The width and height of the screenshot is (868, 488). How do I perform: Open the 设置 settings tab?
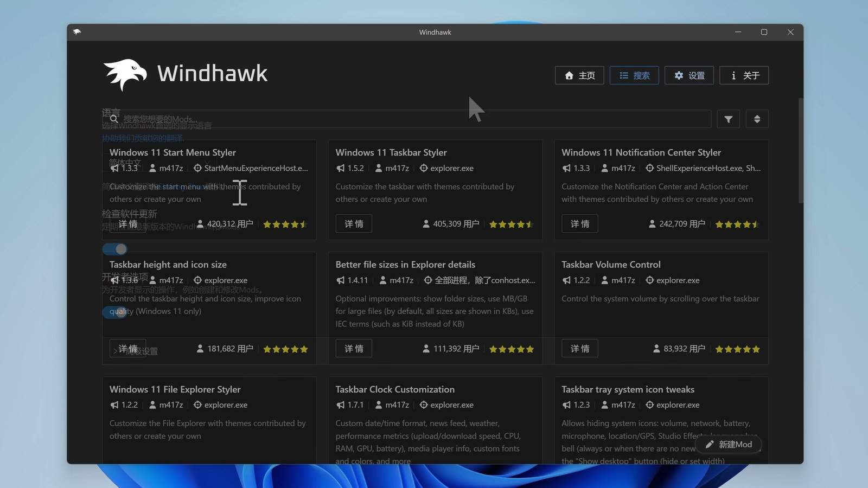pyautogui.click(x=689, y=75)
